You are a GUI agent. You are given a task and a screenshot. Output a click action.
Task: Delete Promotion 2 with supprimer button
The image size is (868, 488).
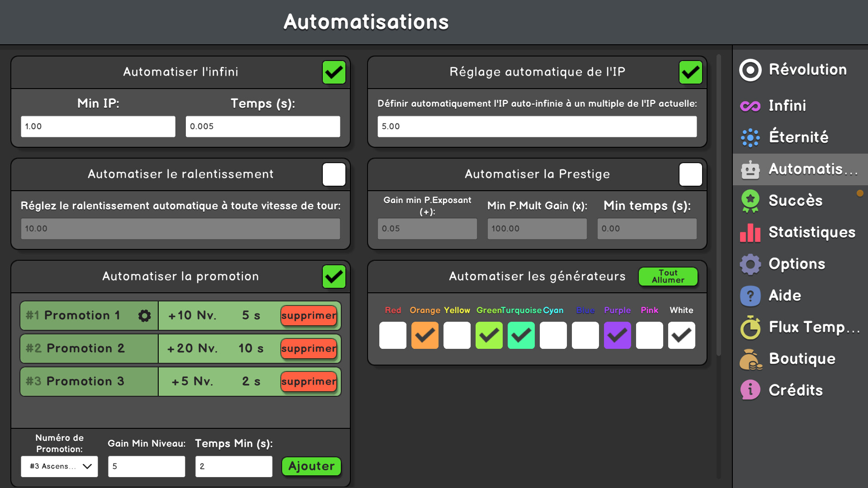[309, 348]
